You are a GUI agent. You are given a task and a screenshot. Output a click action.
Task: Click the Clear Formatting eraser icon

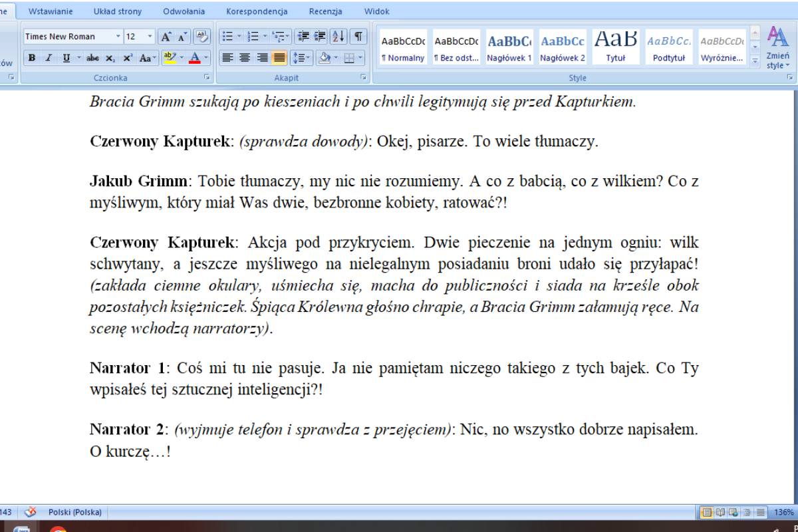point(203,37)
